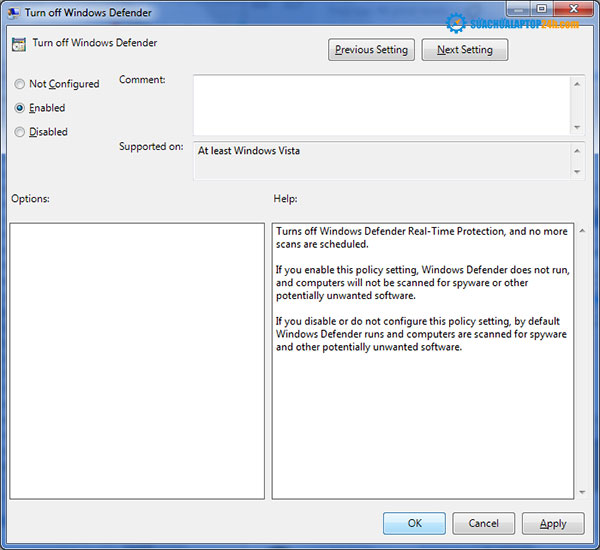Click the 'Turns off Windows Defender Real-Time Protection' paragraph
Viewport: 600px width, 550px height.
[x=422, y=238]
